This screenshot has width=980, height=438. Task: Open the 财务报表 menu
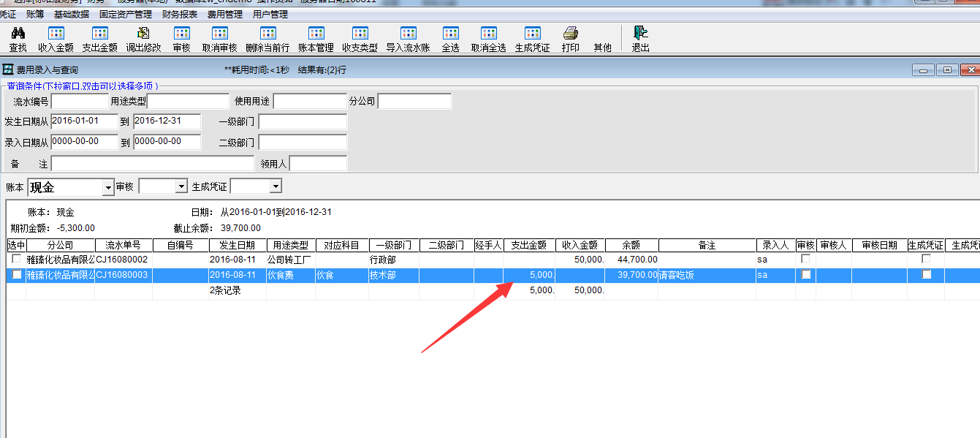coord(180,14)
